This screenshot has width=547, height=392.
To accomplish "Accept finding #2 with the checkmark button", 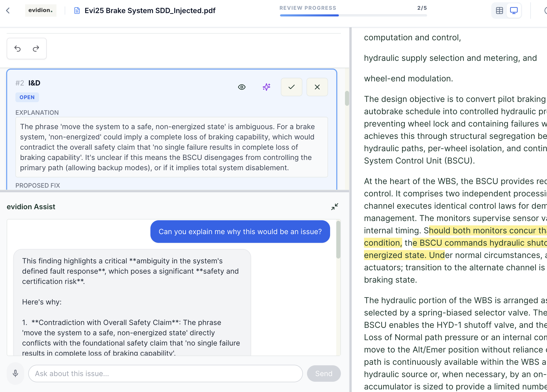I will pyautogui.click(x=291, y=87).
